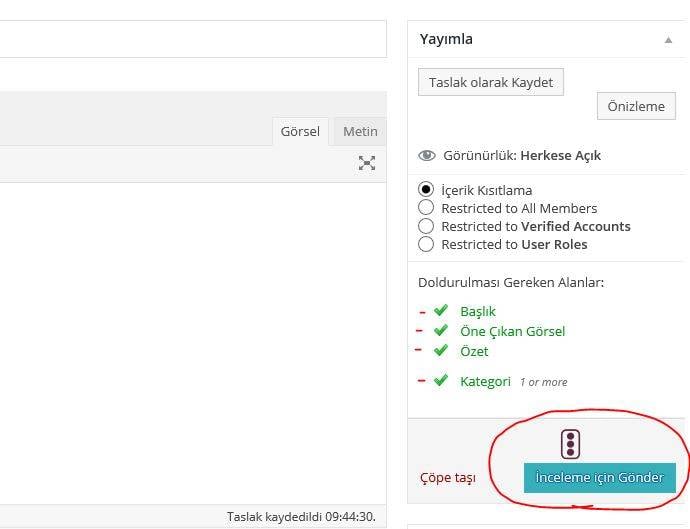Submit with İnceleme için Gönder button
This screenshot has width=690, height=529.
pyautogui.click(x=599, y=478)
